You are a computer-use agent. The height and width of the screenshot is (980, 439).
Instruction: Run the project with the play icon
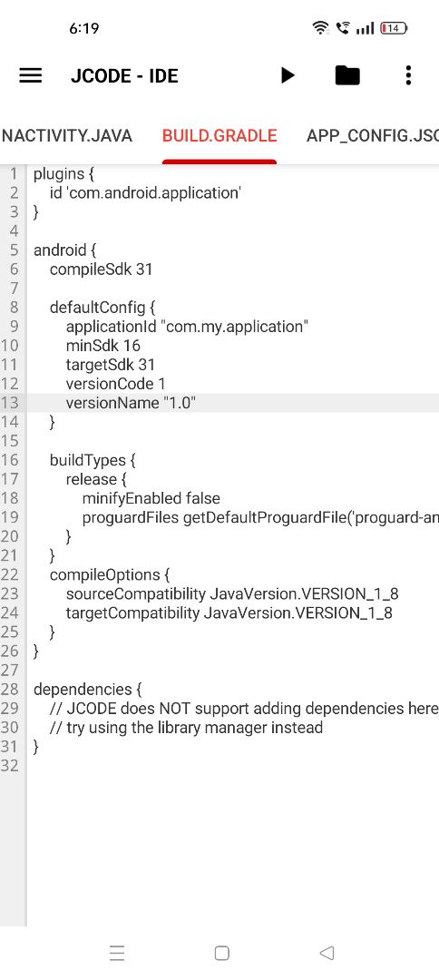[x=288, y=75]
